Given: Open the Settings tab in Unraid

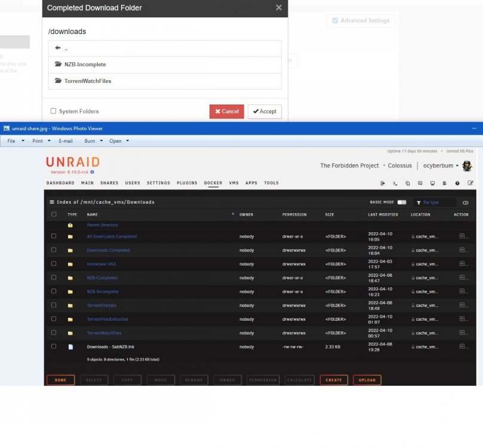Looking at the screenshot, I should click(158, 183).
